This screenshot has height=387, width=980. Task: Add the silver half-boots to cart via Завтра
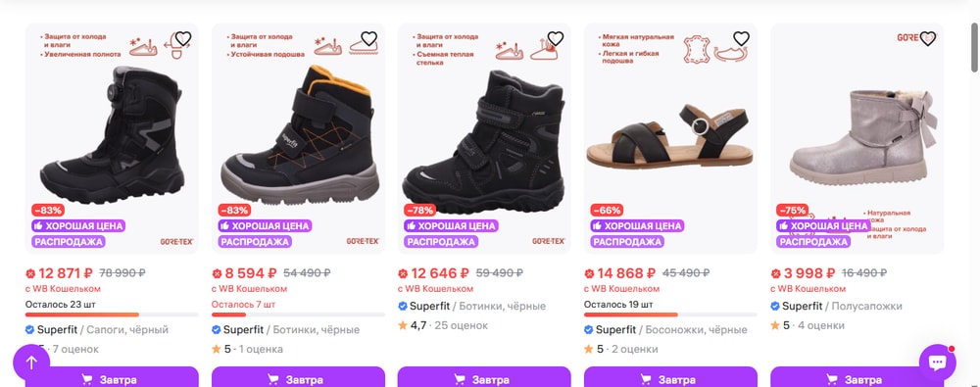tap(857, 377)
